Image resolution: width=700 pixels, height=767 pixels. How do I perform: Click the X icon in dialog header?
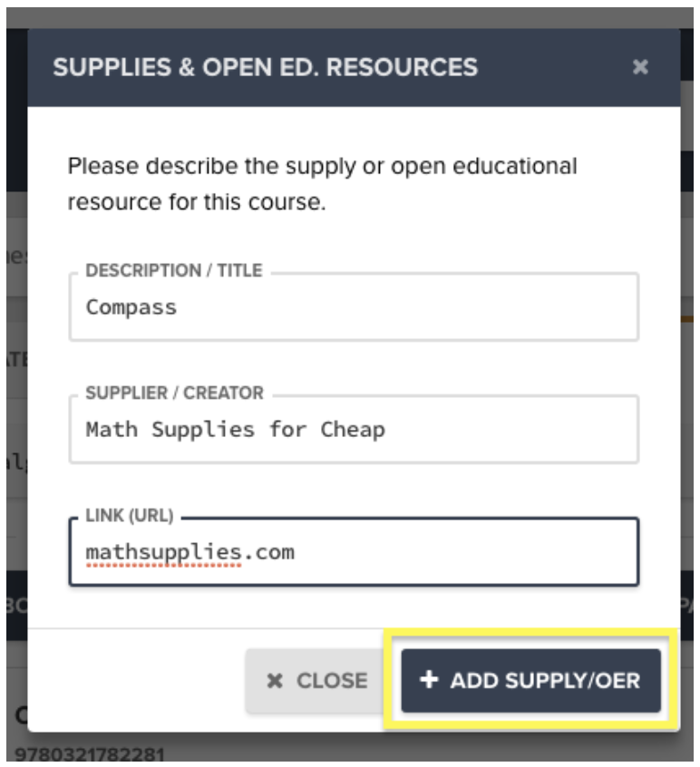tap(640, 66)
